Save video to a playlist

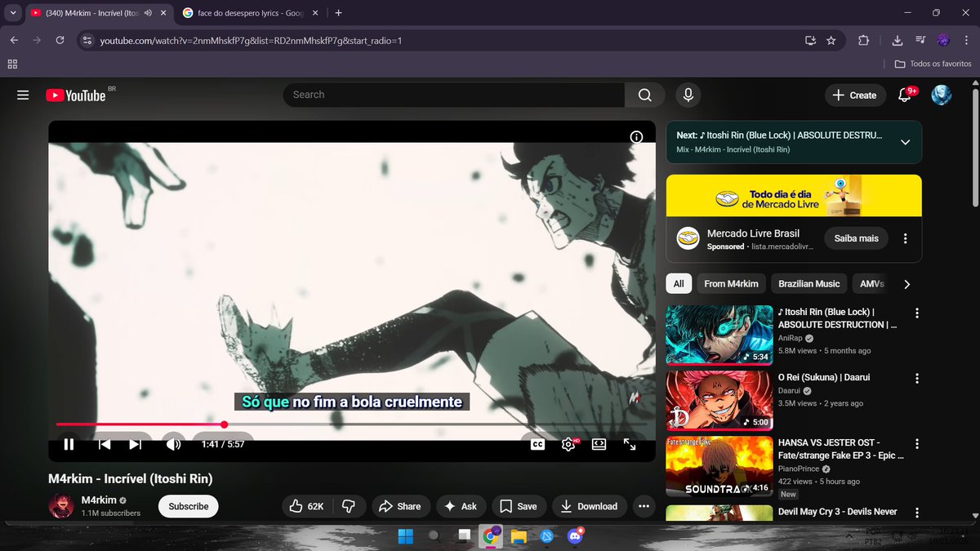[x=519, y=506]
